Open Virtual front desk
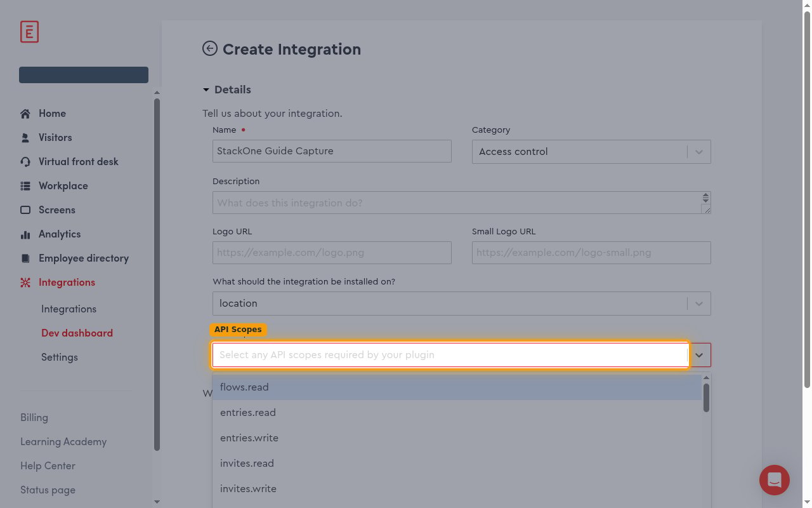 tap(79, 162)
